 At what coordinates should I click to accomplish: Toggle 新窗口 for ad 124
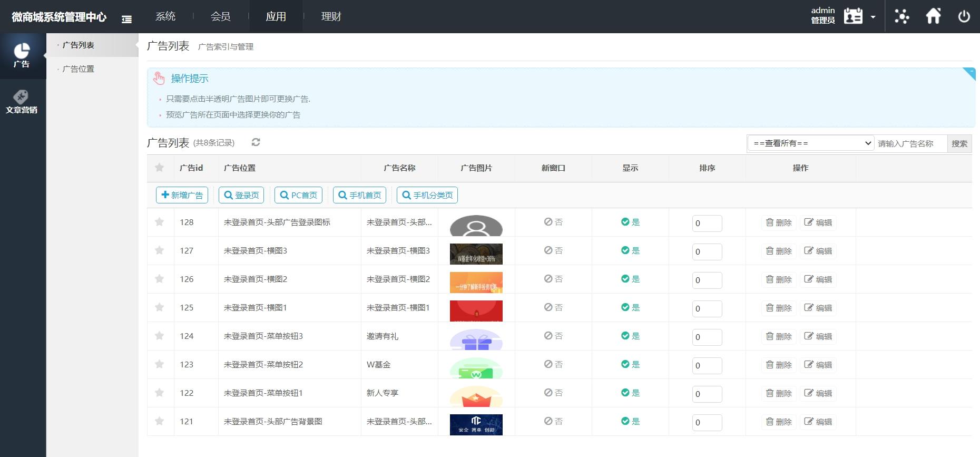[553, 336]
